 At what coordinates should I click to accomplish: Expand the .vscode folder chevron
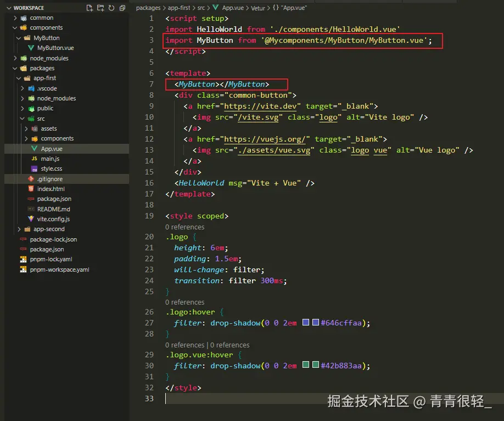22,88
